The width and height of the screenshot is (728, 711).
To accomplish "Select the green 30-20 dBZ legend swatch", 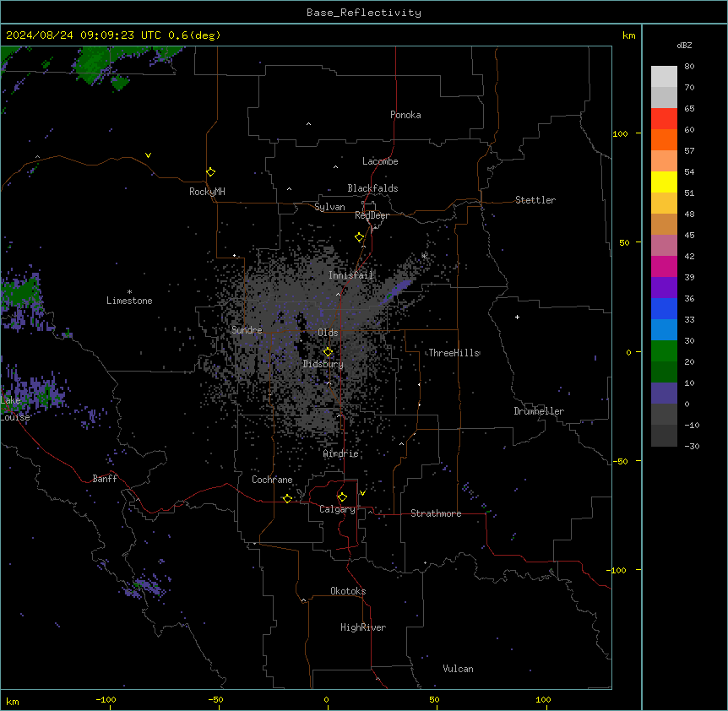I will click(x=664, y=351).
